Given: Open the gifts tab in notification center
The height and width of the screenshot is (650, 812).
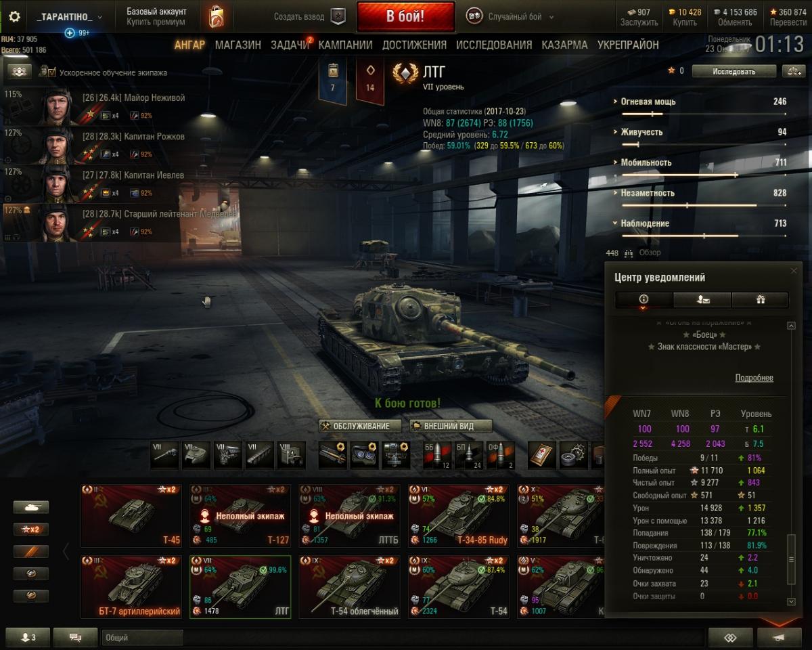Looking at the screenshot, I should click(x=760, y=299).
